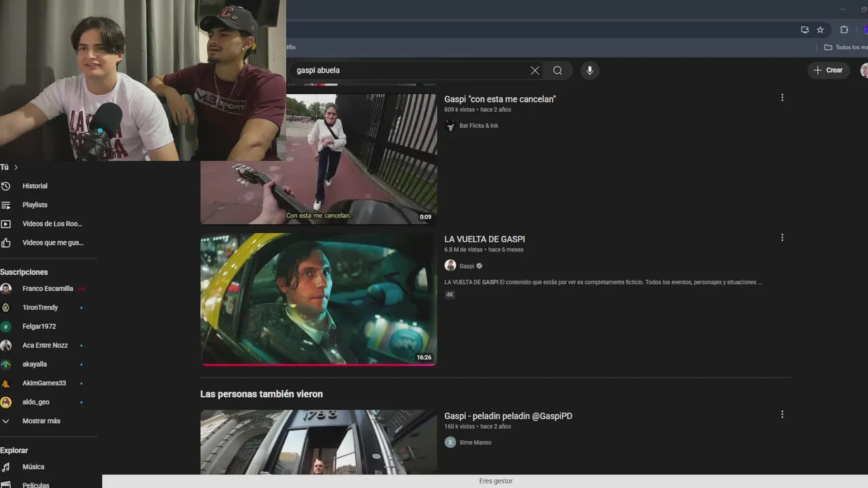Open options for 'Gaspi con esta me cancelan'
868x488 pixels.
pyautogui.click(x=782, y=98)
